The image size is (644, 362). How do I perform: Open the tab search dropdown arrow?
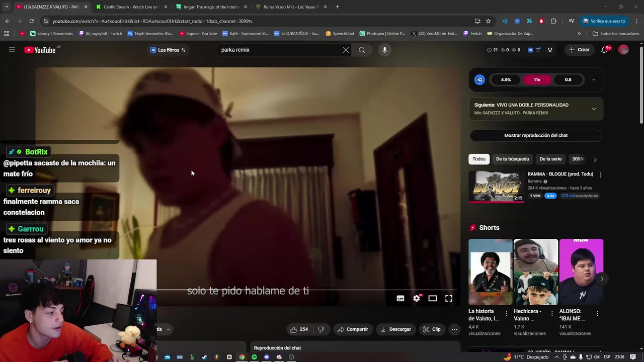coord(7,7)
